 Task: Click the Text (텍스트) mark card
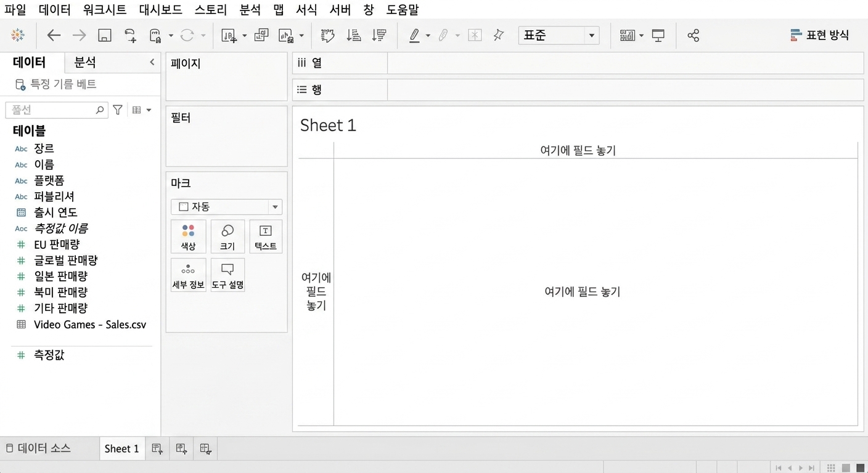266,236
